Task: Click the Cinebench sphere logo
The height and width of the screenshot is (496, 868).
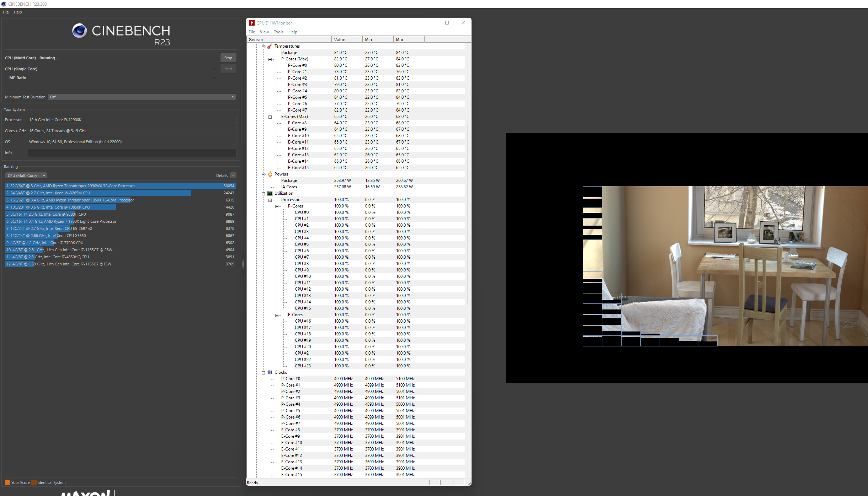Action: point(80,31)
